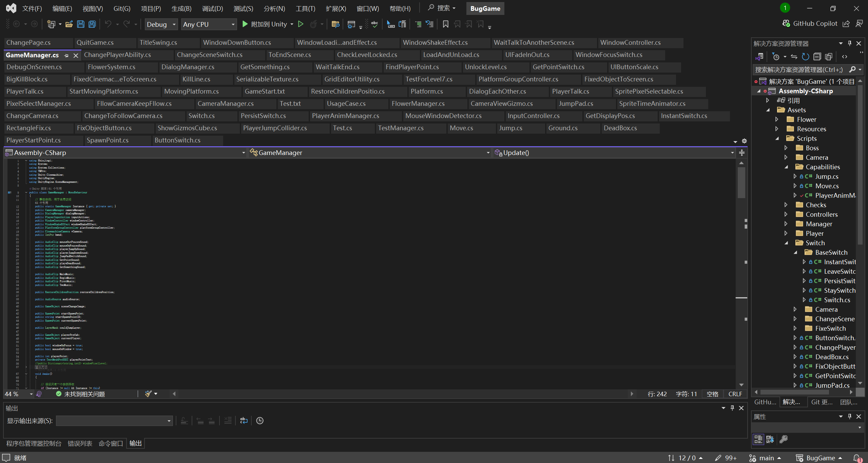Screen dimensions: 868x463
Task: Expand the Boss folder in tree
Action: coord(786,148)
